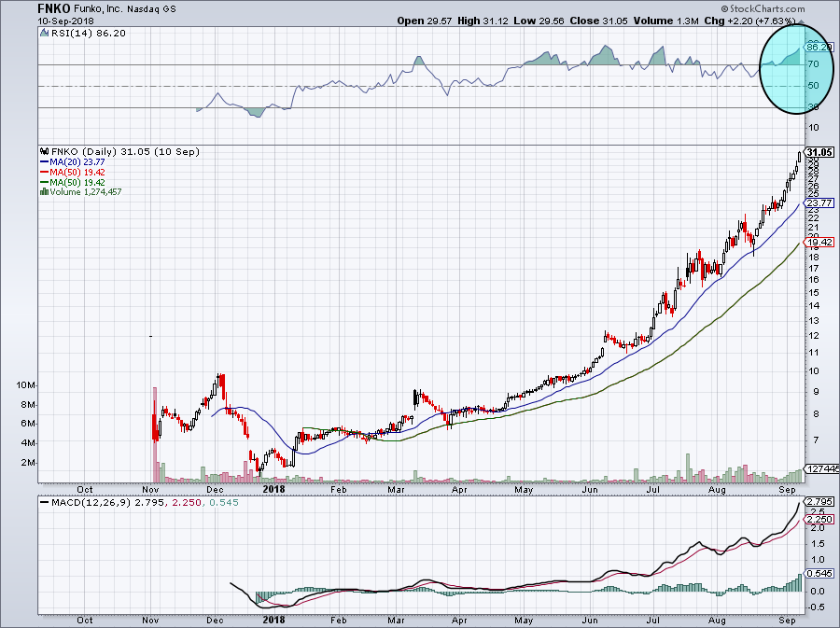Click the candlestick icon beside FNKO (Daily)
Screen dimensions: 840x628
45,152
